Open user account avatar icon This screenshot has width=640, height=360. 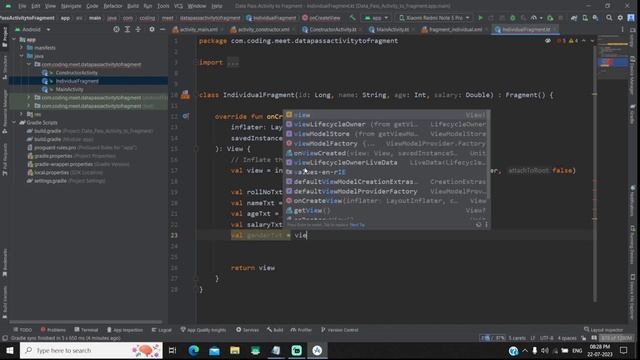(x=631, y=18)
